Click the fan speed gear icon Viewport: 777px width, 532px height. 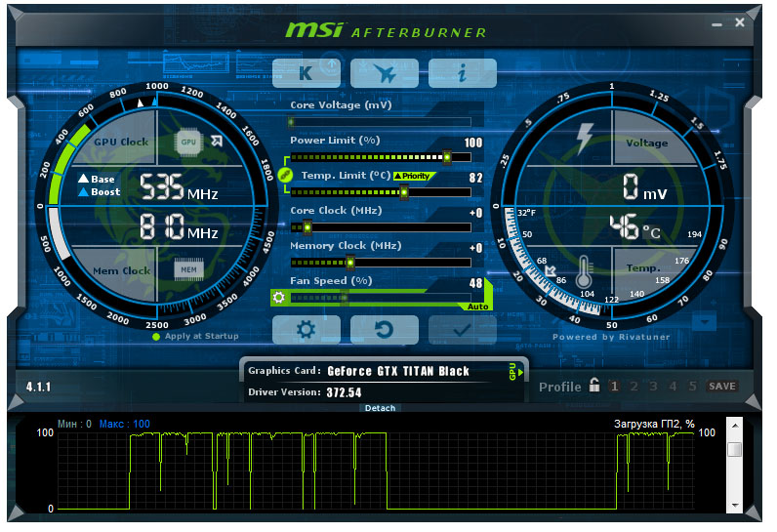pos(279,297)
